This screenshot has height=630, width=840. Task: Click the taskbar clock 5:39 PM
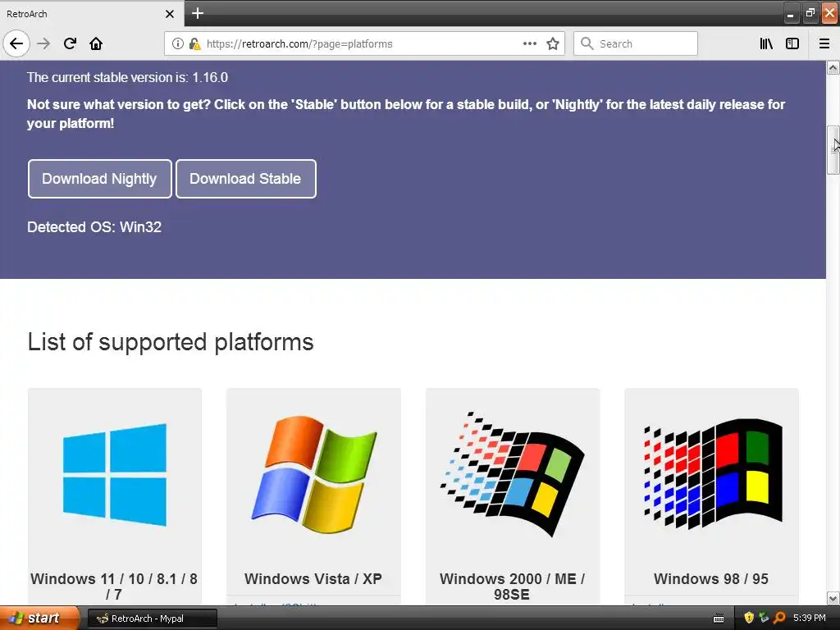(x=810, y=618)
